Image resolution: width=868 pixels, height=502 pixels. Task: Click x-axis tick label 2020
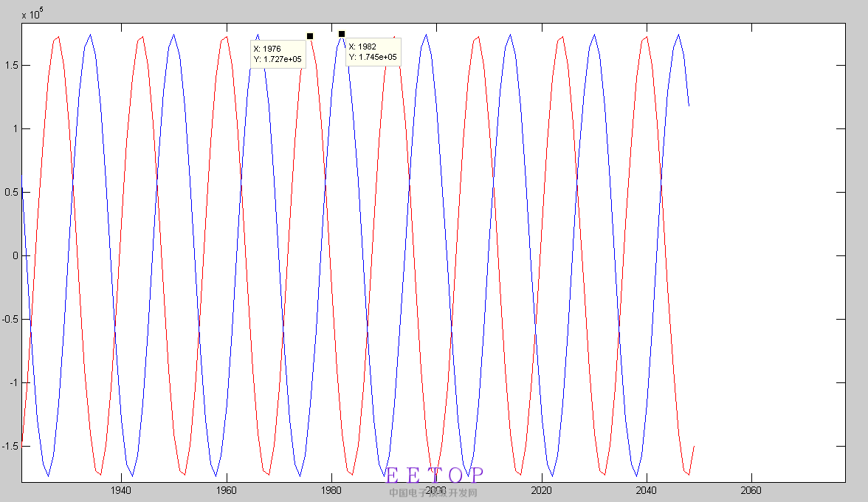[x=541, y=490]
